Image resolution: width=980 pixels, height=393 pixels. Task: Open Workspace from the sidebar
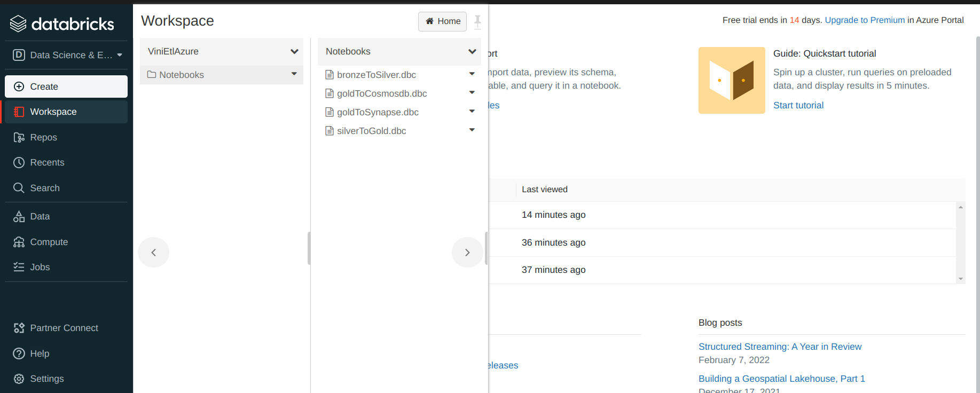[66, 112]
